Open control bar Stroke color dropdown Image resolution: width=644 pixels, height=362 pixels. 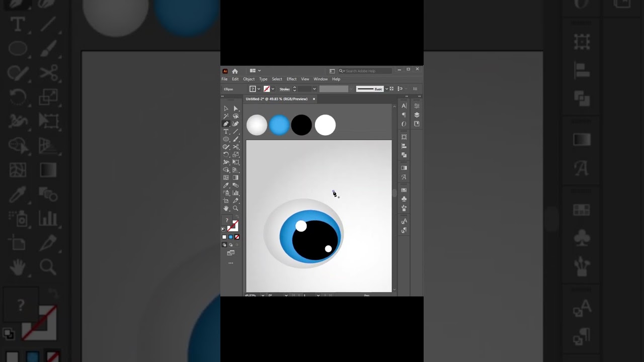pyautogui.click(x=272, y=89)
